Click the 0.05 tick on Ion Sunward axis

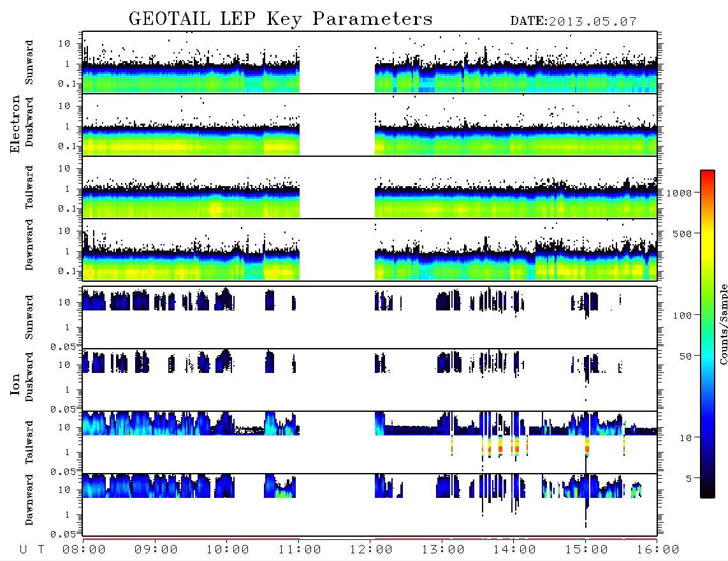pos(62,346)
